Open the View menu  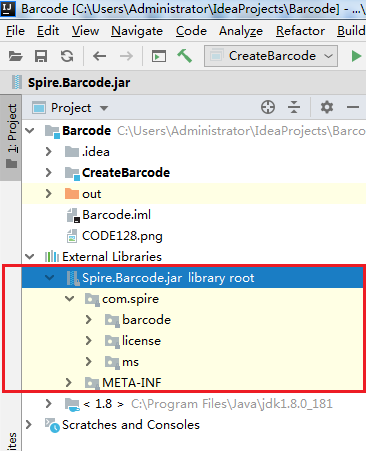point(85,31)
